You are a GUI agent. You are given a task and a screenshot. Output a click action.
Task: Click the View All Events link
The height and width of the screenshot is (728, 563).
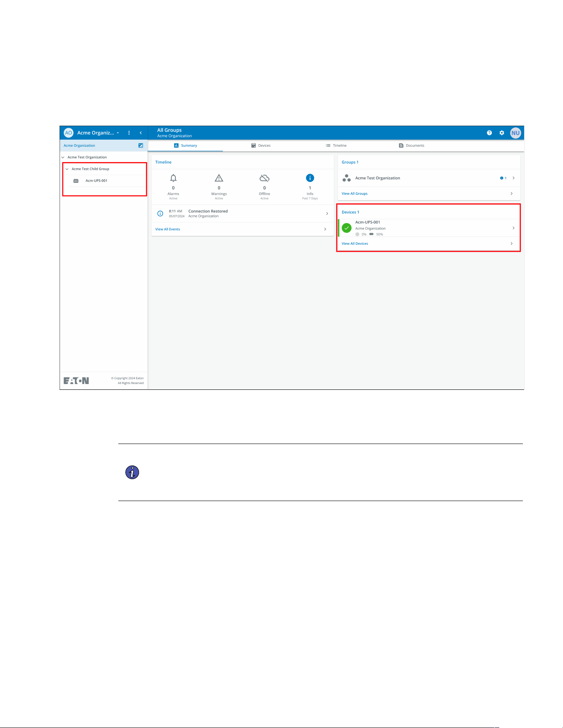pyautogui.click(x=168, y=229)
